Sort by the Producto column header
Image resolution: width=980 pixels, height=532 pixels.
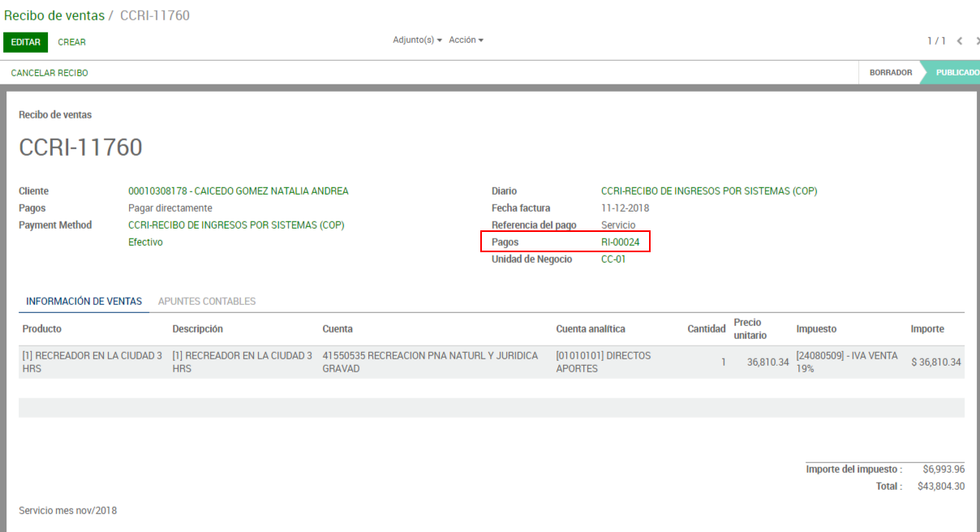[x=42, y=329]
